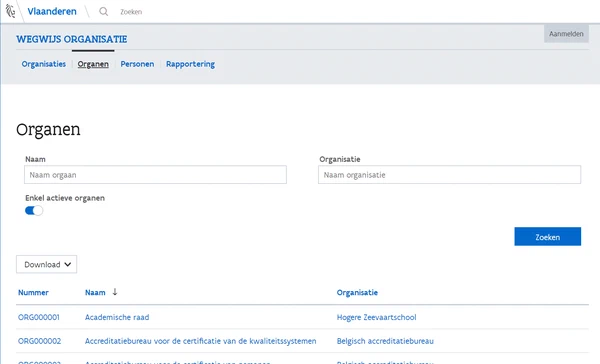Screen dimensions: 600x364
Task: Switch to the Personen tab
Action: pyautogui.click(x=137, y=64)
